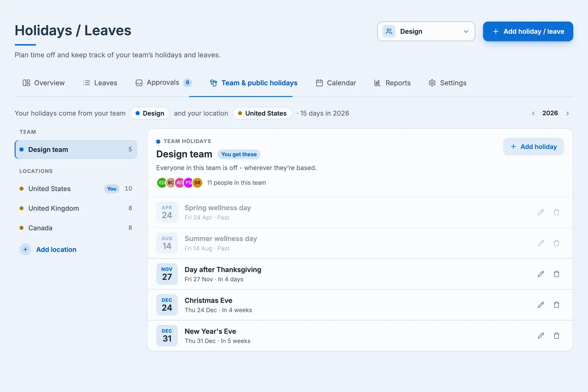Delete the Christmas Eve holiday
The image size is (588, 392).
click(x=556, y=305)
